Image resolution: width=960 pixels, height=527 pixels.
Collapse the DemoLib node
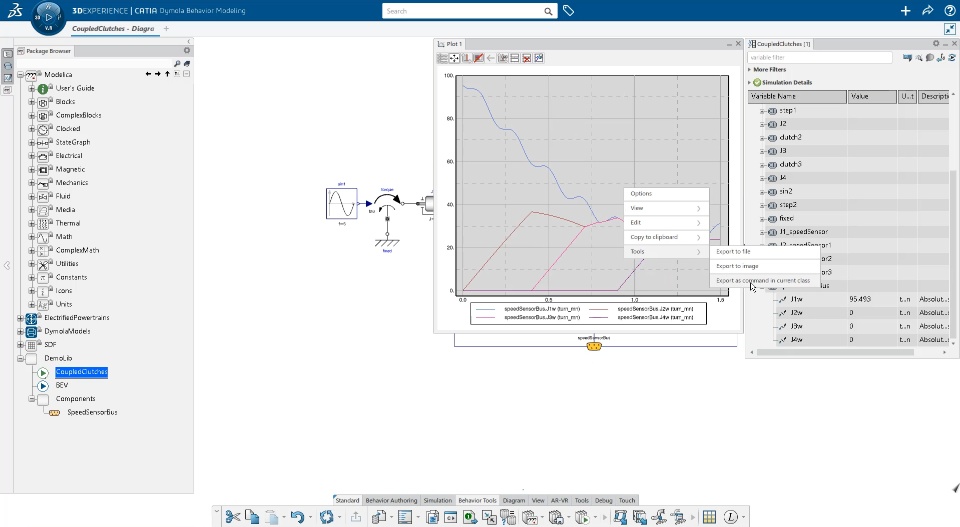(x=20, y=358)
